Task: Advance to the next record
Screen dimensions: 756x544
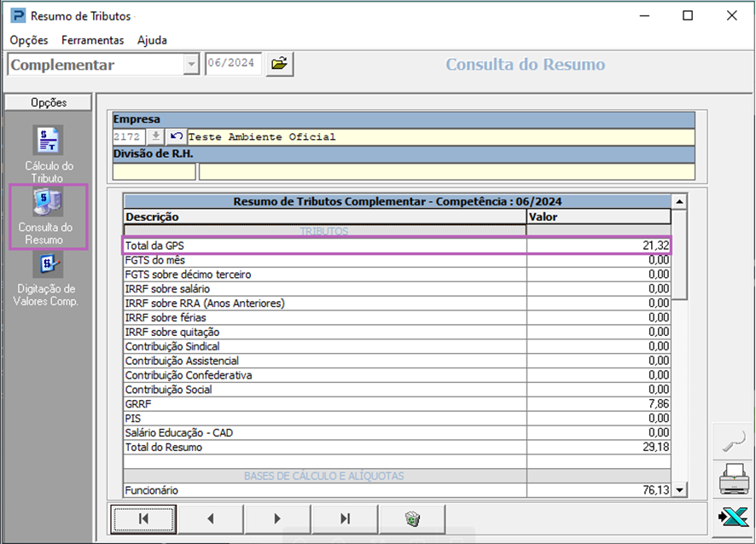Action: click(277, 518)
